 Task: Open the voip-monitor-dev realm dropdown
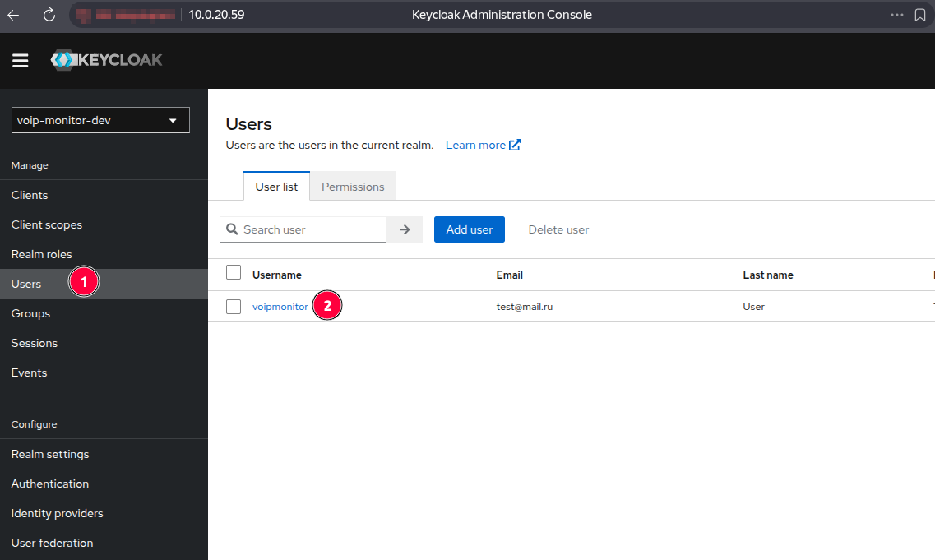coord(100,120)
